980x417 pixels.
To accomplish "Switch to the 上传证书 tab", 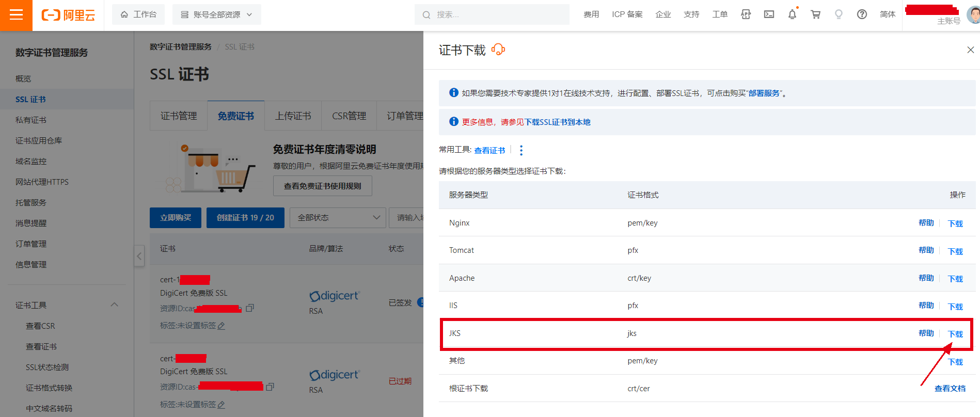I will [293, 116].
